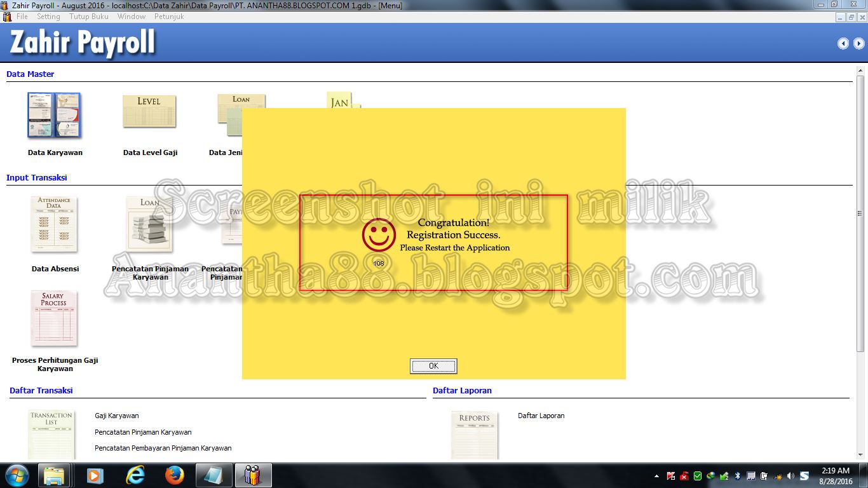The width and height of the screenshot is (868, 488).
Task: Open the Data Absensi label link
Action: [55, 269]
